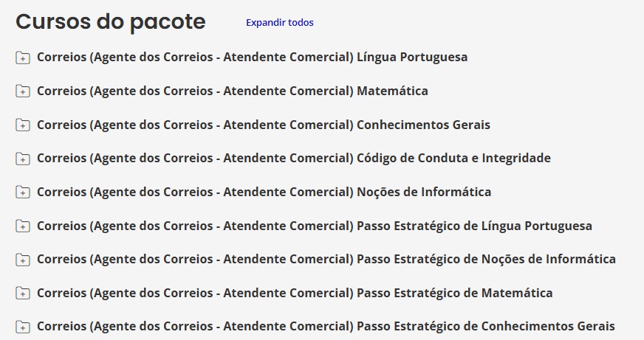Open Passo Estratégico de Noções de Informática icon

point(23,260)
